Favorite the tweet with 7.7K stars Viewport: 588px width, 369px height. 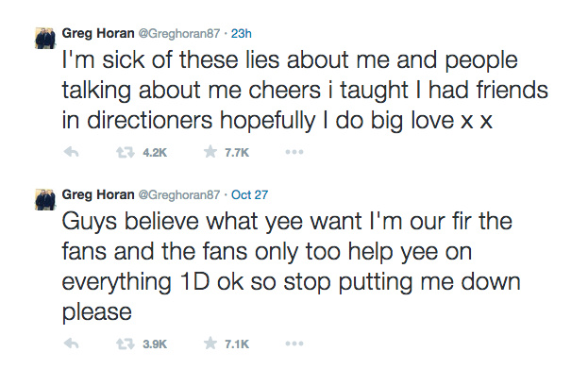[210, 152]
